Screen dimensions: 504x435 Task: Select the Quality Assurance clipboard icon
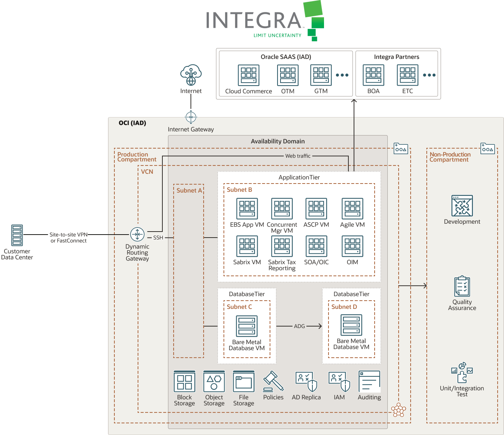(462, 286)
